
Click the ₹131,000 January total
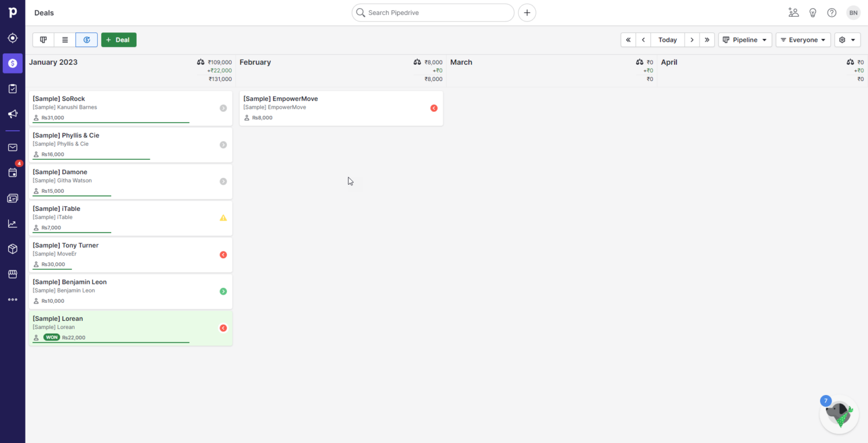pyautogui.click(x=220, y=79)
